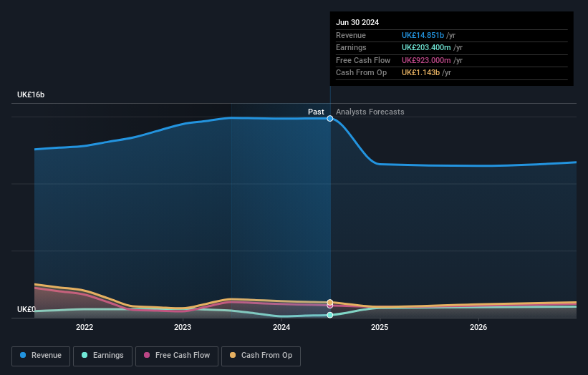Click the Revenue row label in tooltip
The width and height of the screenshot is (588, 375).
click(x=351, y=35)
